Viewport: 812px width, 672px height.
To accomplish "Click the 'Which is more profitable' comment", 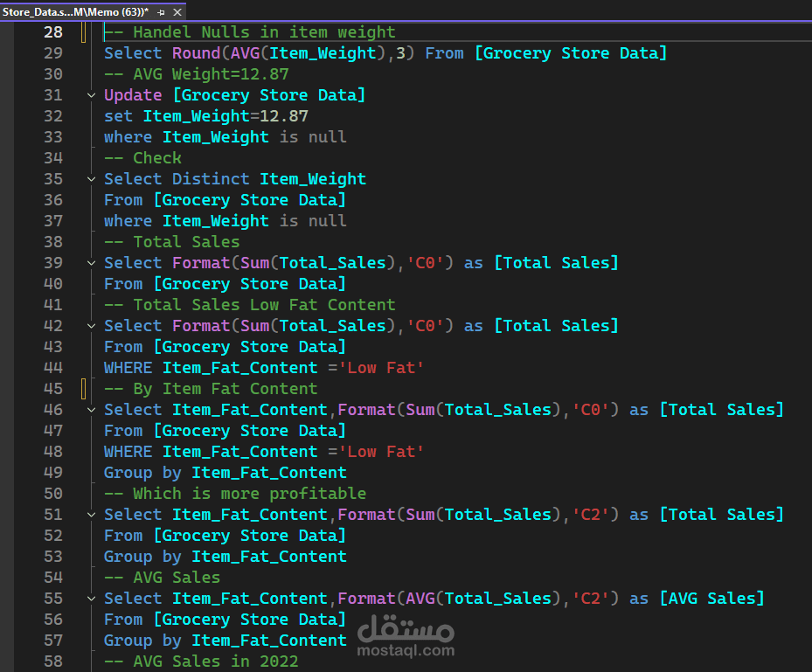I will click(249, 494).
